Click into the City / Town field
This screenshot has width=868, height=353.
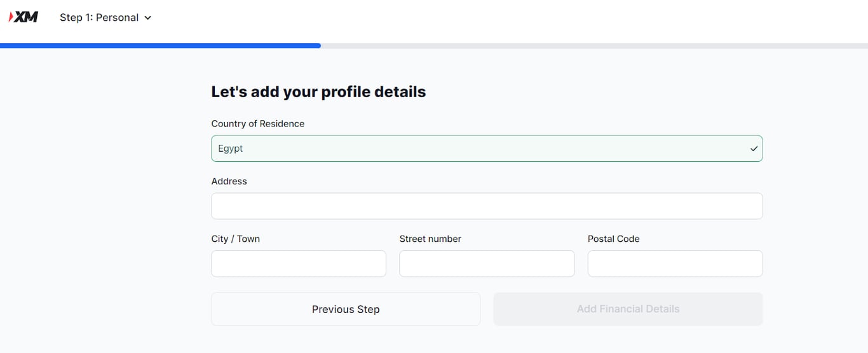pyautogui.click(x=298, y=263)
